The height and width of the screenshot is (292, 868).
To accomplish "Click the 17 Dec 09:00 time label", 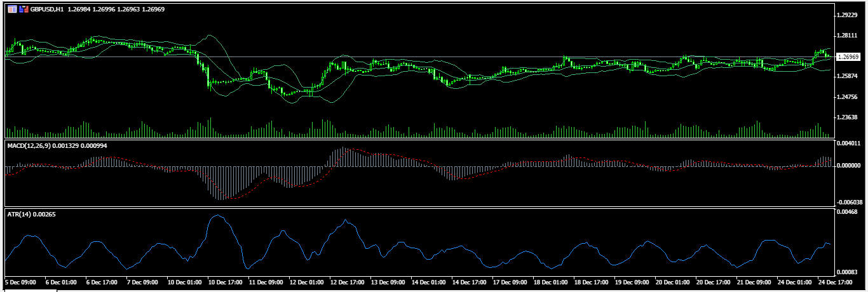I will pos(509,281).
